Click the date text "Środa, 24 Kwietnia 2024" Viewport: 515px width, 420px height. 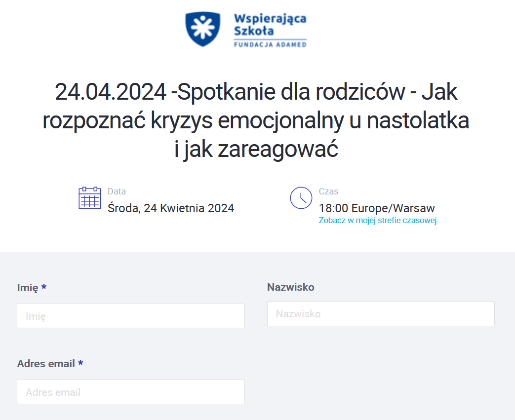click(x=171, y=208)
